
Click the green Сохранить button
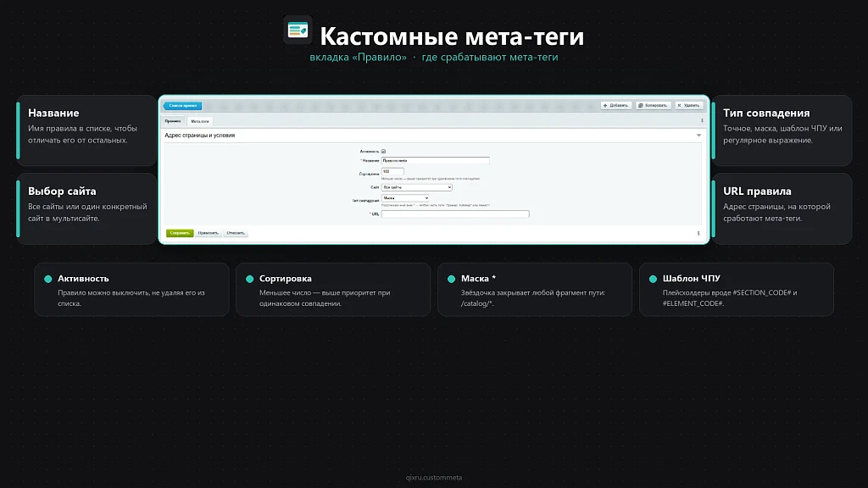click(180, 233)
